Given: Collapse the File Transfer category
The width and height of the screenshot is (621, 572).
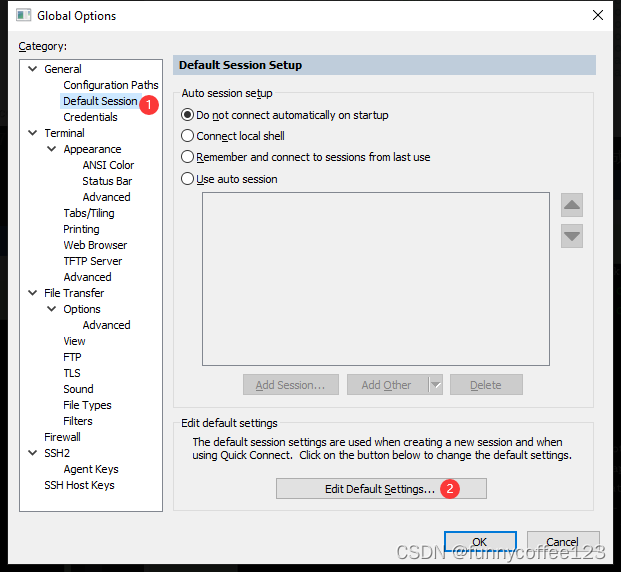Looking at the screenshot, I should coord(33,293).
